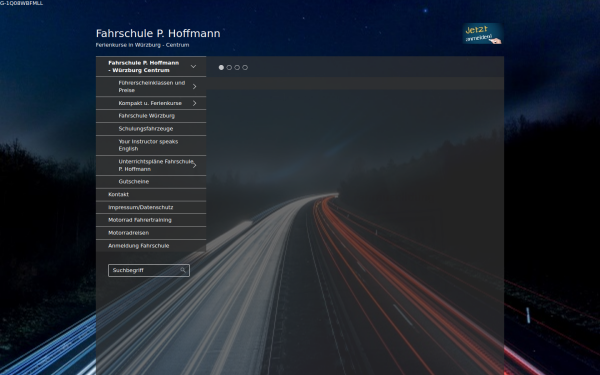Expand the Unterrichtspläne Fahrschule P. Hoffmann arrow
This screenshot has width=600, height=375.
click(195, 165)
